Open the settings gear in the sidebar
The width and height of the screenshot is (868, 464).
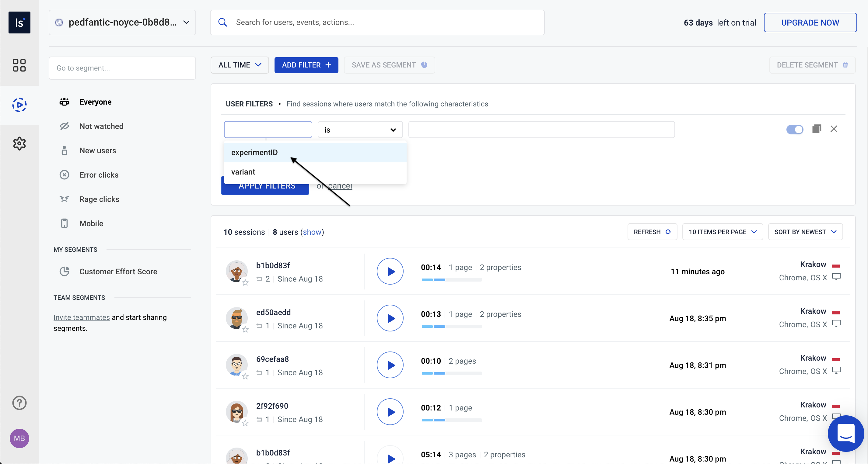[x=19, y=143]
